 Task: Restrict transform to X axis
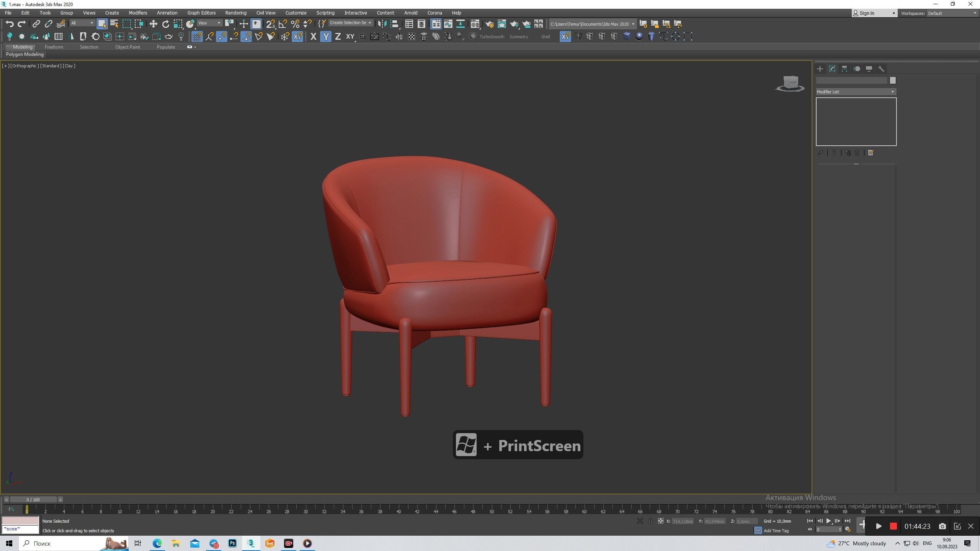[313, 36]
